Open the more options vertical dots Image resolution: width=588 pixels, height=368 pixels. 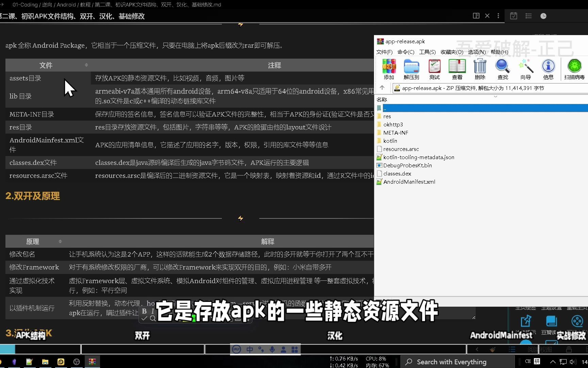pos(498,16)
